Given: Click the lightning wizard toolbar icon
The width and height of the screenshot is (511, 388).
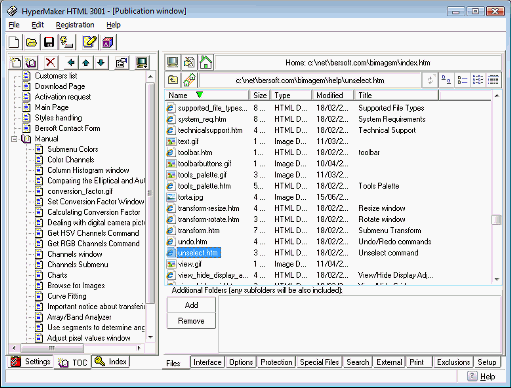Looking at the screenshot, I should pos(66,42).
